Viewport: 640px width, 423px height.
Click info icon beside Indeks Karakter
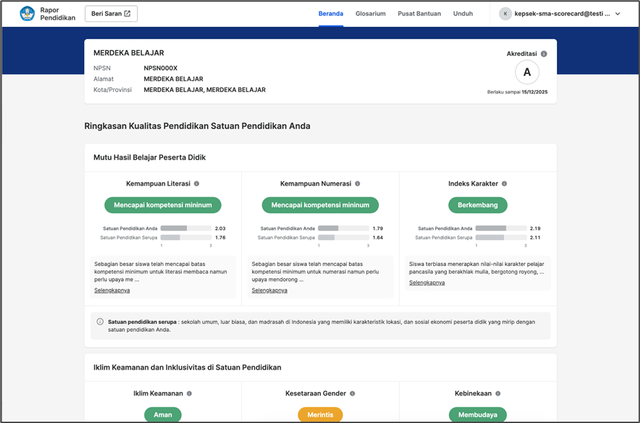pos(505,184)
